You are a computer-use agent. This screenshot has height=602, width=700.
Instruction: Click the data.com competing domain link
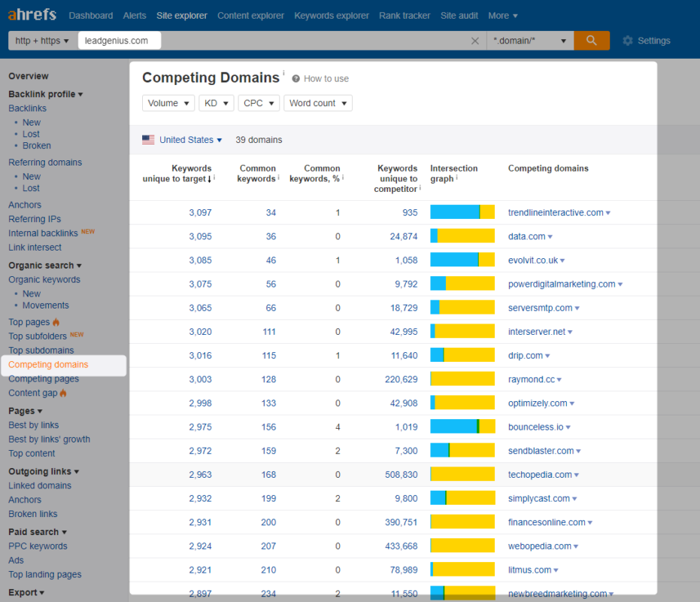point(527,236)
